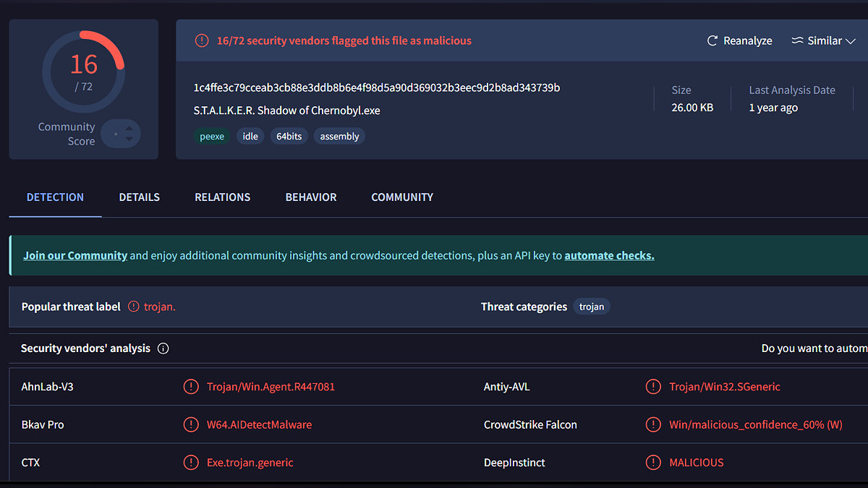Click the 64bits tag chip
Image resolution: width=868 pixels, height=488 pixels.
289,137
